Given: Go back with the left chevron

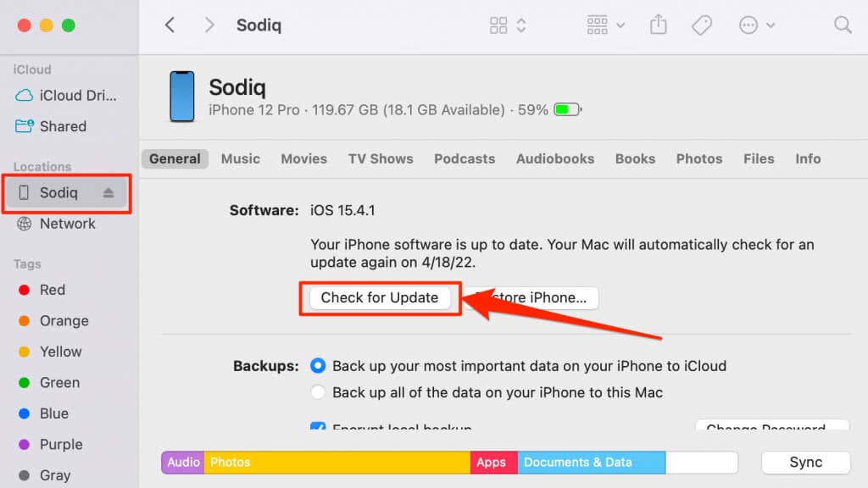Looking at the screenshot, I should [x=170, y=25].
